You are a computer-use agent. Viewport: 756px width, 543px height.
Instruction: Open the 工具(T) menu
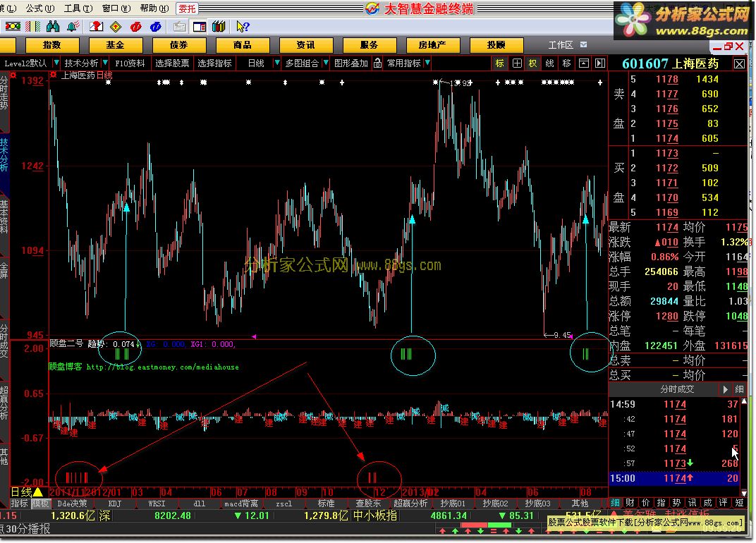(x=78, y=8)
